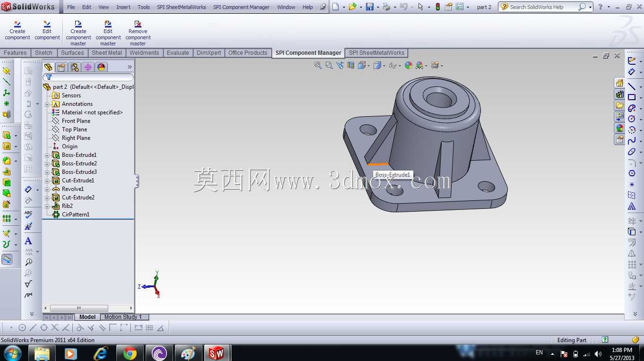Open the DisplayManager tab icon
This screenshot has width=644, height=361.
pyautogui.click(x=101, y=67)
